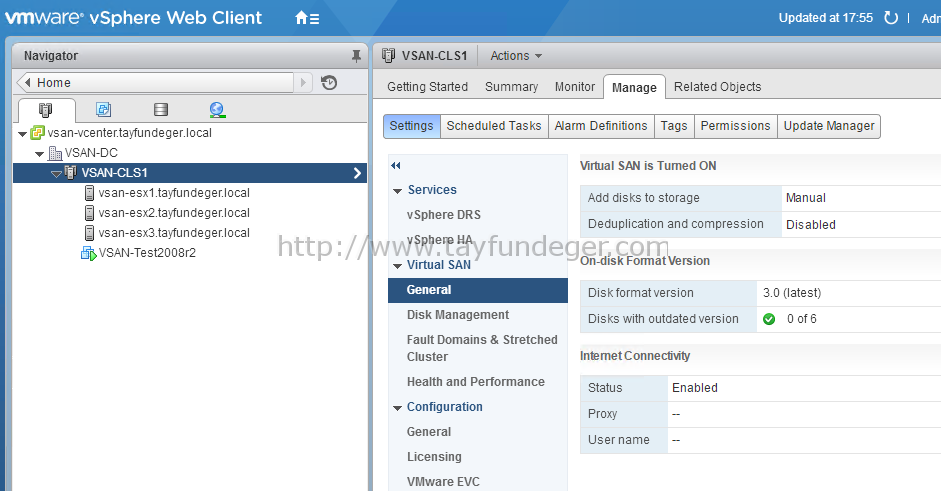This screenshot has height=491, width=941.
Task: Click the vCenter server icon in tree
Action: click(x=37, y=133)
